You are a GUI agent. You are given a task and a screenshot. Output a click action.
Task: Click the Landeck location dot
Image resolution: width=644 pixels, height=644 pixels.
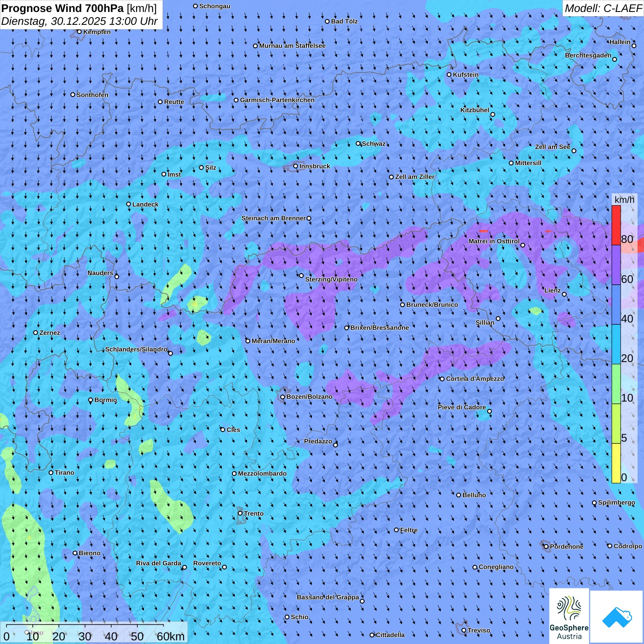(129, 204)
